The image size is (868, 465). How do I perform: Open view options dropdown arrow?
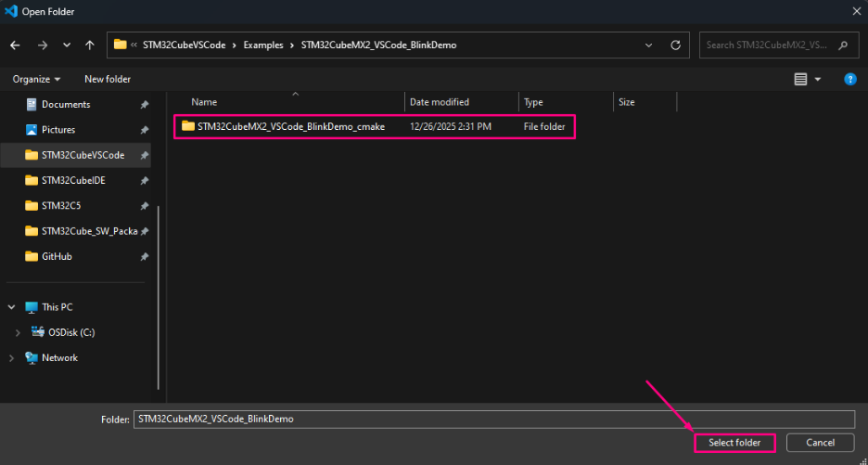point(818,79)
